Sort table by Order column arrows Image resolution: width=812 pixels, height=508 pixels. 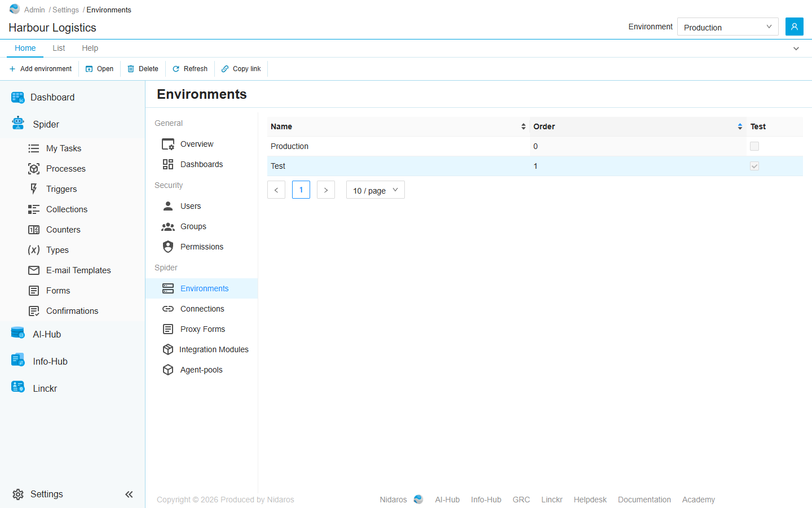click(740, 126)
